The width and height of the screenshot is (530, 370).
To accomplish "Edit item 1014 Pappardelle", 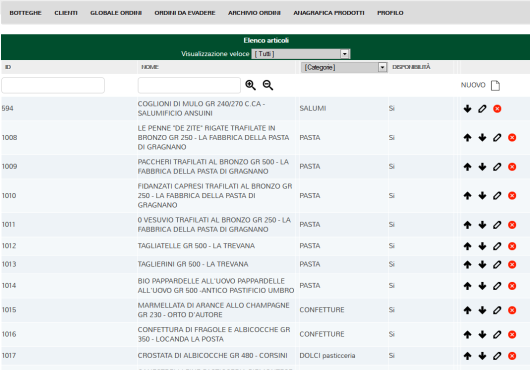I will pyautogui.click(x=497, y=286).
